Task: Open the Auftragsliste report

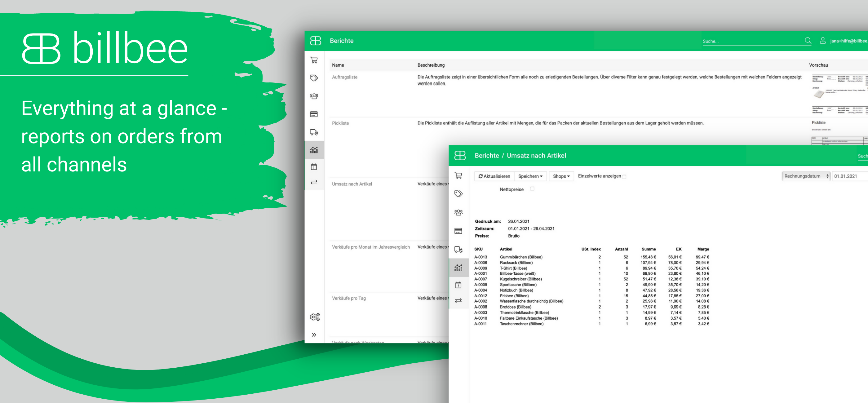Action: tap(344, 77)
